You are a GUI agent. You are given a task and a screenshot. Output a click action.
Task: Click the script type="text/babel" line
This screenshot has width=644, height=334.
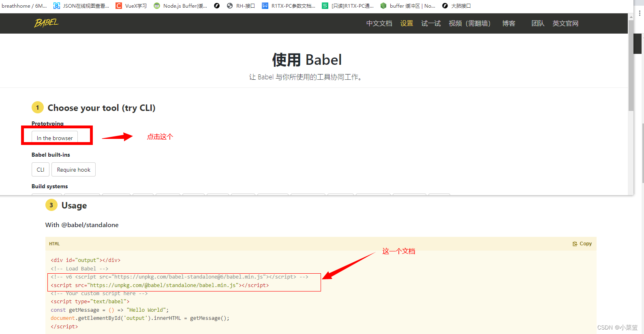(x=90, y=302)
